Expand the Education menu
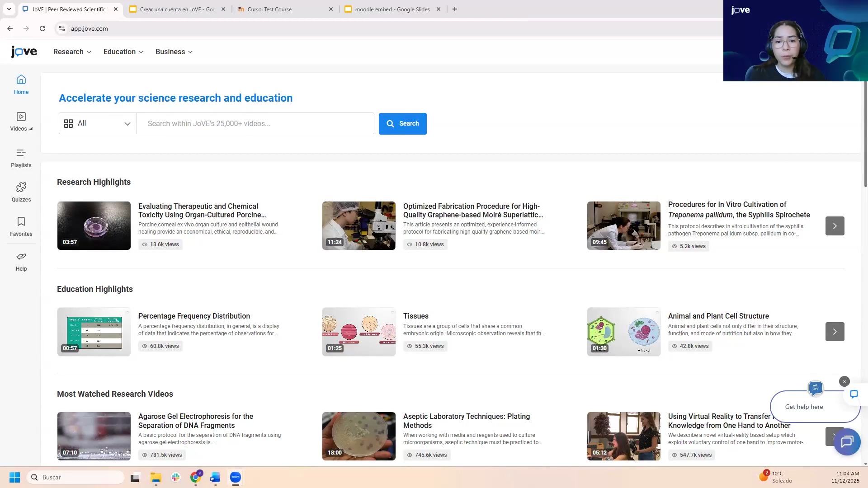Screen dimensions: 868x488 pyautogui.click(x=123, y=52)
